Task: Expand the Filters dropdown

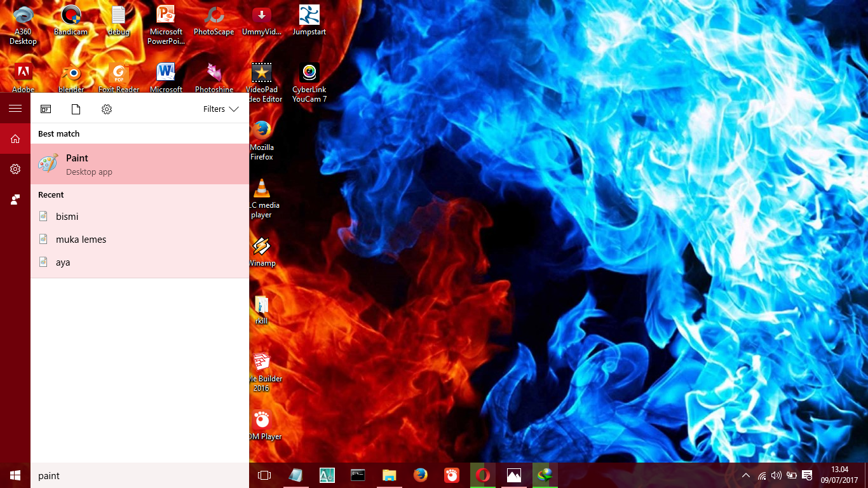Action: click(x=221, y=109)
